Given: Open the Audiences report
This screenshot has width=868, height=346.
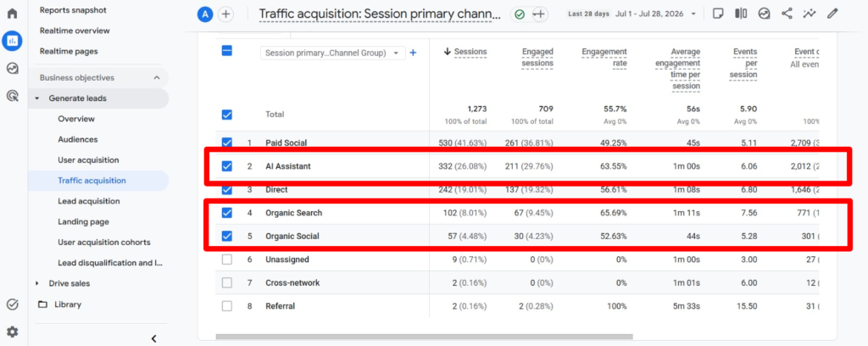Looking at the screenshot, I should 77,140.
